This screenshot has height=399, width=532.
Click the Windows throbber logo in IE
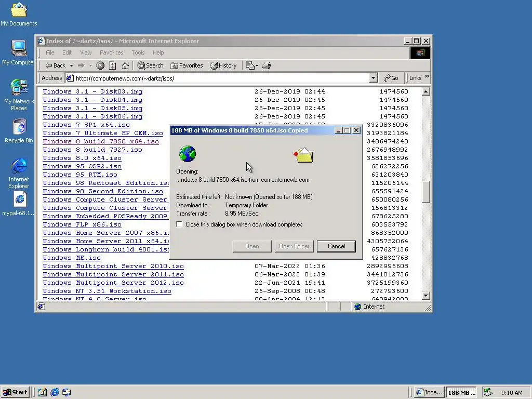(x=420, y=53)
